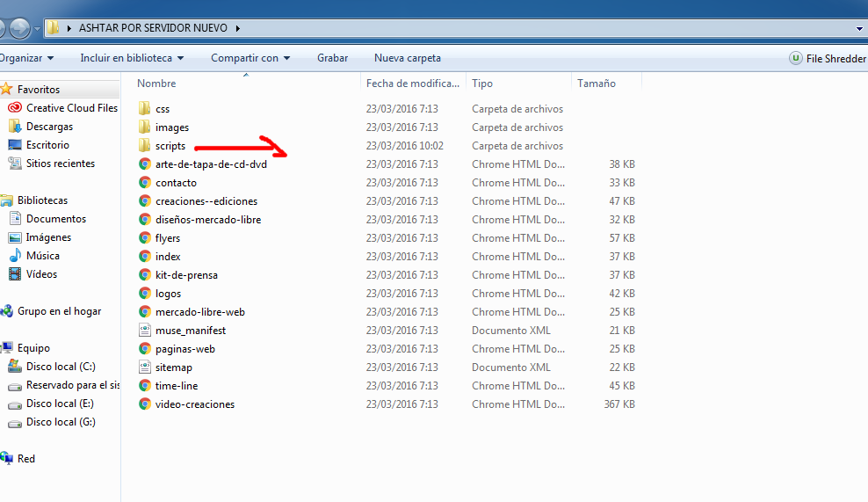868x502 pixels.
Task: Click the Nueva carpeta button
Action: 408,58
